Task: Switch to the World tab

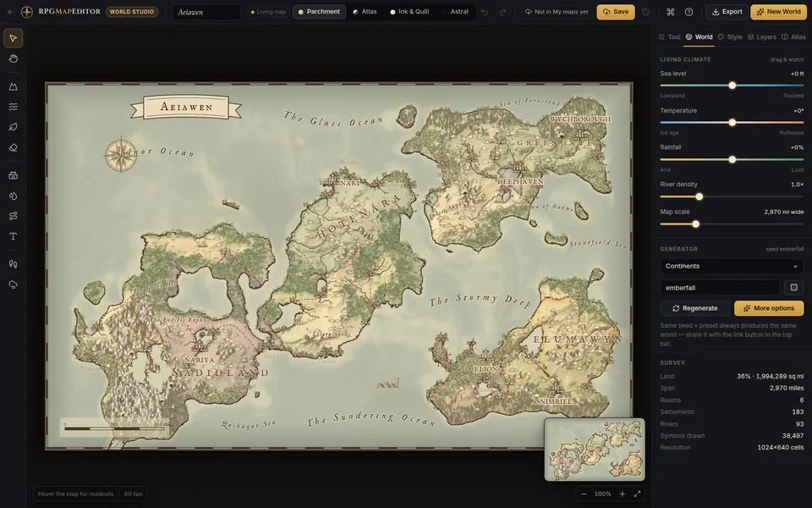Action: point(700,36)
